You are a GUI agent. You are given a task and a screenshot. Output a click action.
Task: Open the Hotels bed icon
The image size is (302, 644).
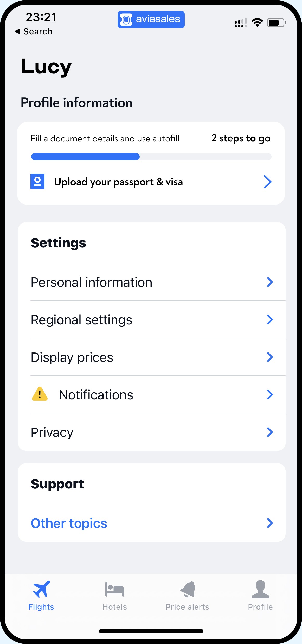coord(114,589)
